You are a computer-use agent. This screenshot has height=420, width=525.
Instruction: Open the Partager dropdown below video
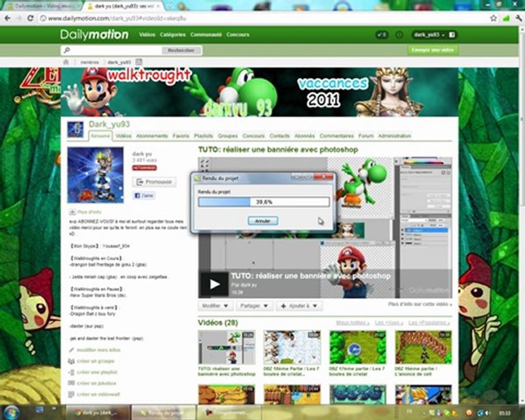click(x=254, y=306)
